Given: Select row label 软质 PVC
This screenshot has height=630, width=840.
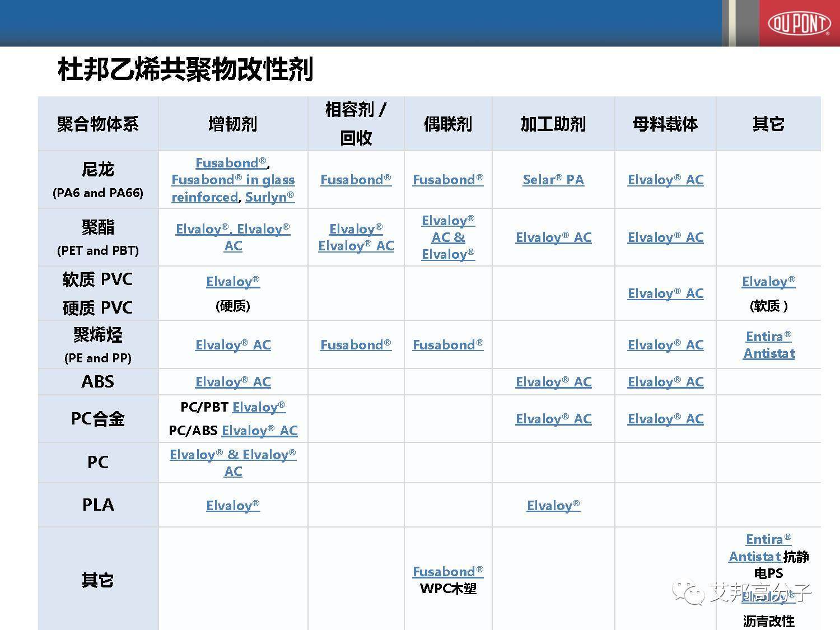Looking at the screenshot, I should pos(98,279).
